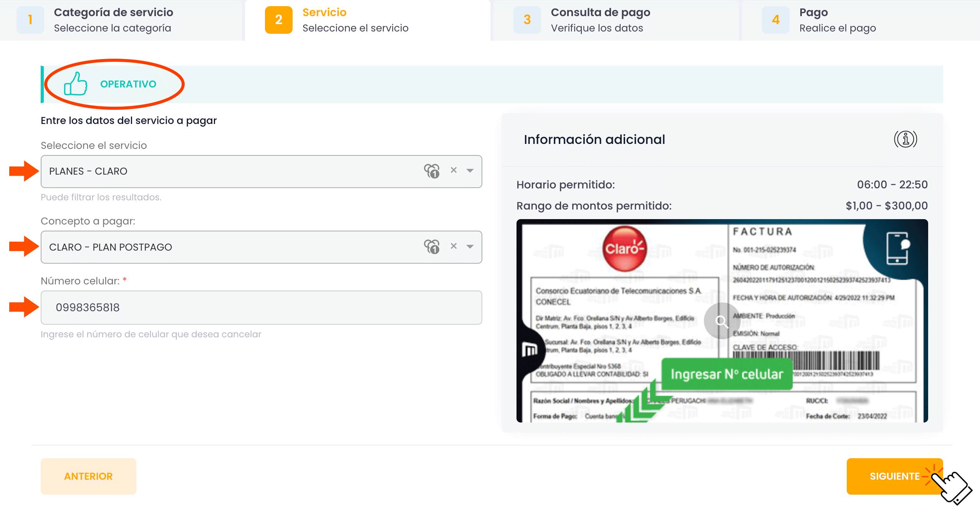Click the Información adicional heading
This screenshot has width=980, height=515.
point(594,139)
